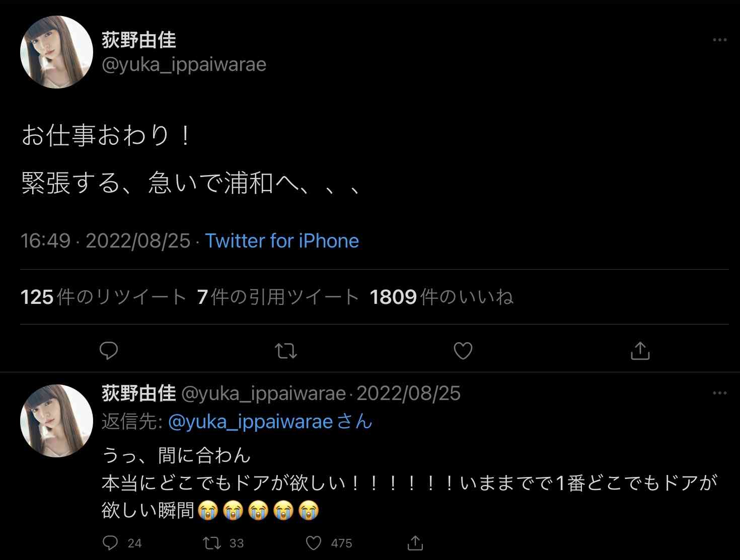Open the reply tweet profile avatar
Viewport: 740px width, 560px height.
tap(56, 421)
